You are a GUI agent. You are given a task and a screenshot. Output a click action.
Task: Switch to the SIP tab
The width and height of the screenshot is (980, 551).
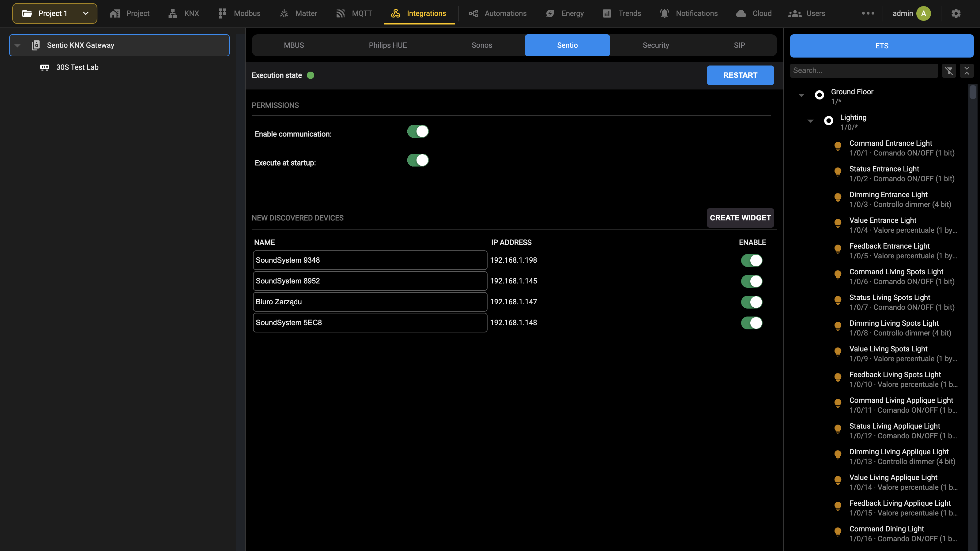[x=739, y=45]
